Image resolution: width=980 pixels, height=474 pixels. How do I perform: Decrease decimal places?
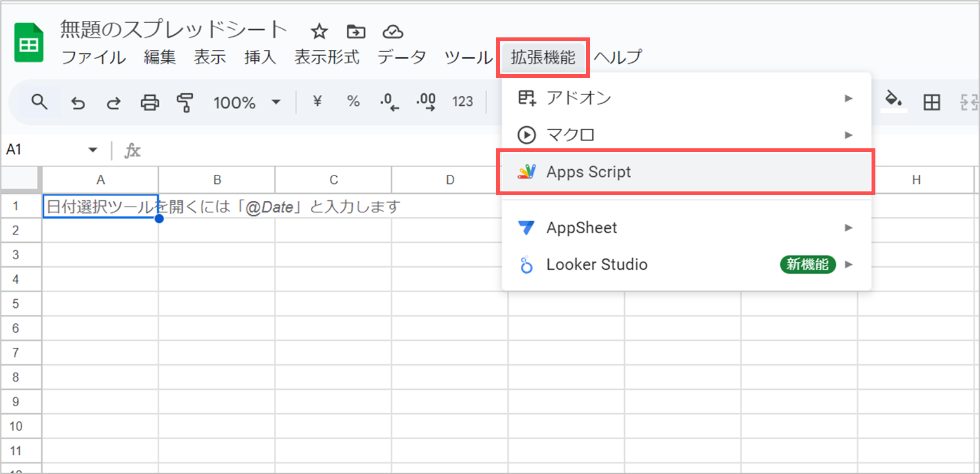point(389,103)
